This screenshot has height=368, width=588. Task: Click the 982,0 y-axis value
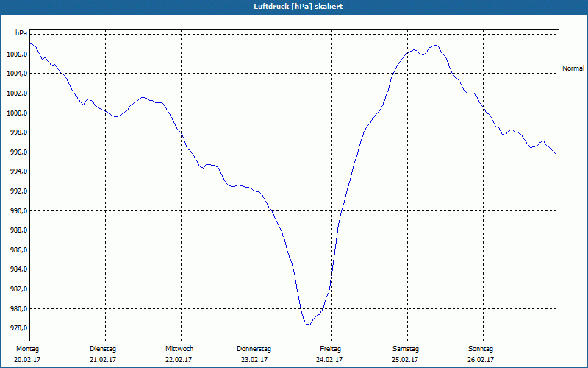[x=18, y=289]
